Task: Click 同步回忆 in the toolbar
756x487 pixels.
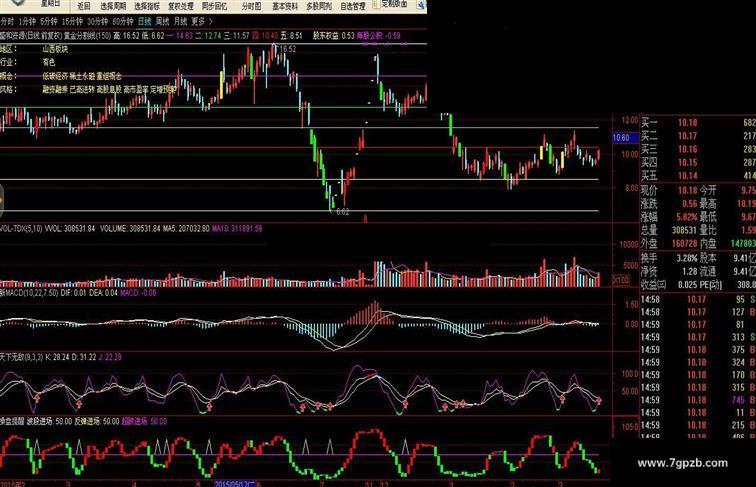Action: 215,6
